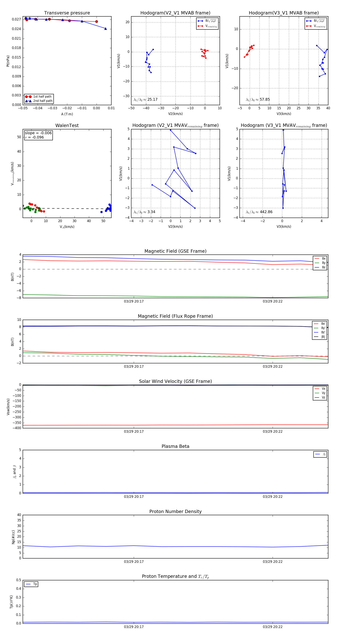The height and width of the screenshot is (644, 351).
Task: Click the 'Vx' legend entry
Action: [x=320, y=389]
